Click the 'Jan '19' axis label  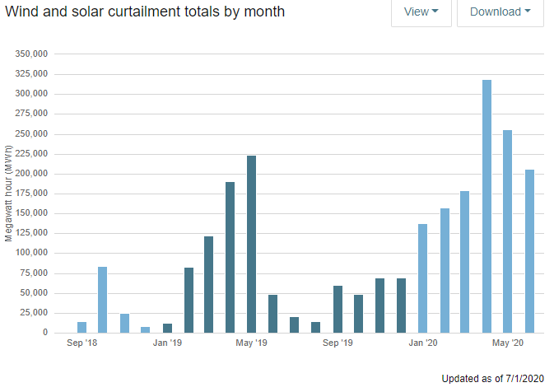[167, 343]
